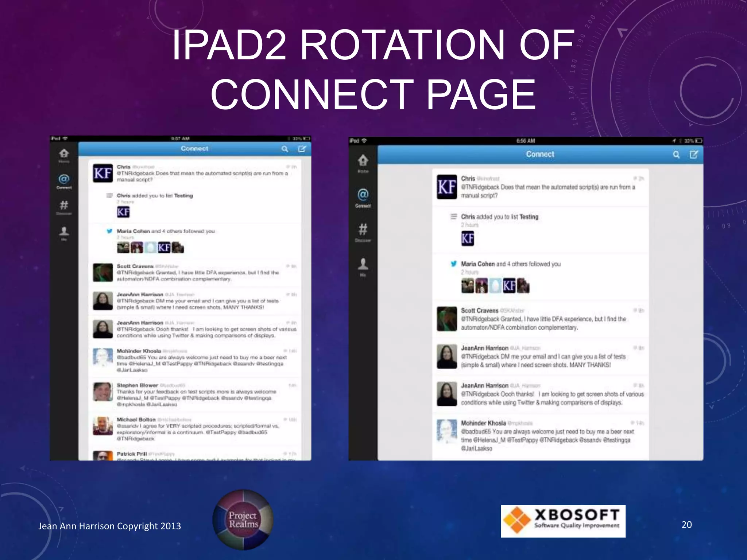
Task: Open Stephen Blower avatar in portrait feed
Action: [103, 392]
